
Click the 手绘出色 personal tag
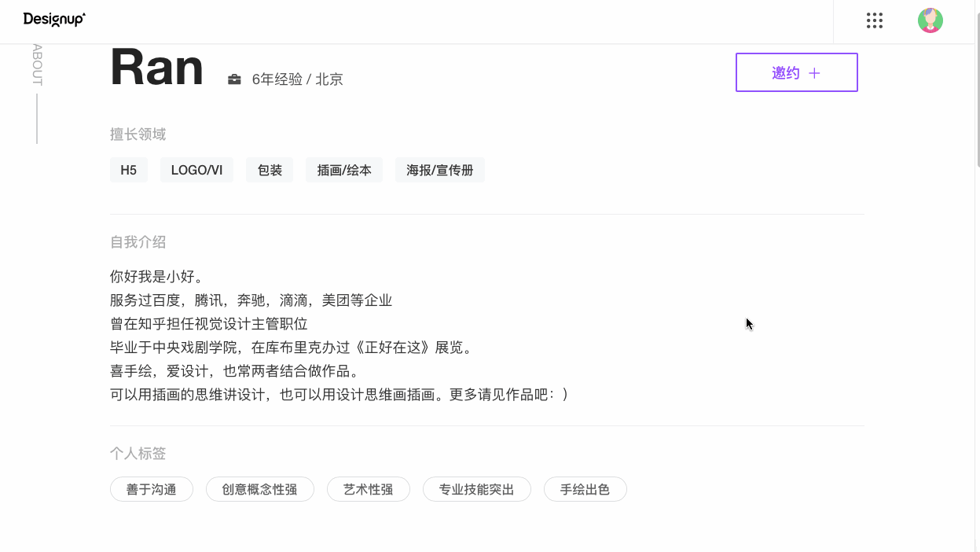[x=585, y=489]
